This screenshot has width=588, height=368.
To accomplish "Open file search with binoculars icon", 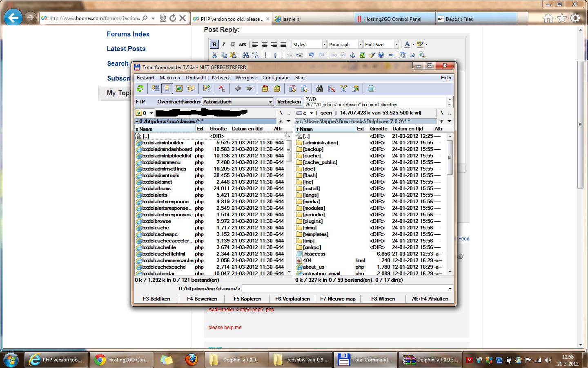I will (x=320, y=88).
